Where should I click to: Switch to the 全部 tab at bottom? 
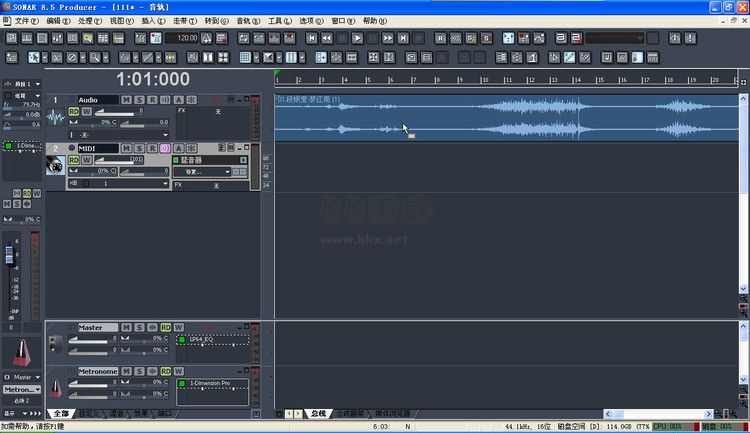[61, 413]
